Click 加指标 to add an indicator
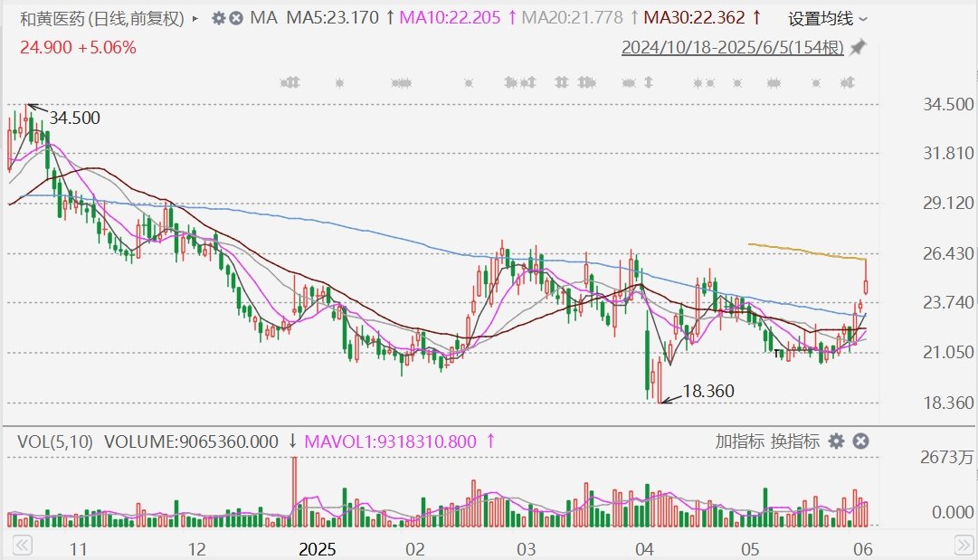Viewport: 978px width, 560px height. tap(738, 441)
